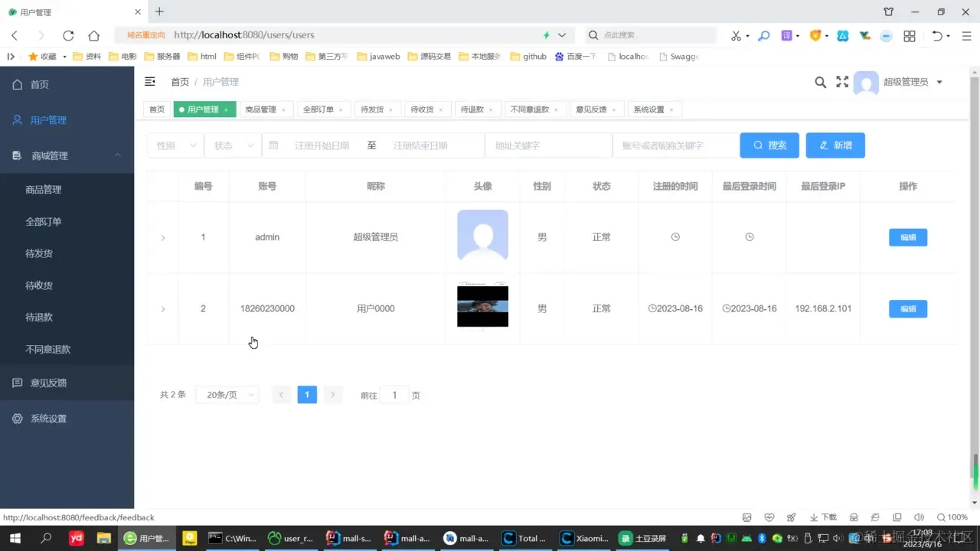Click the browser zoom 100% control
Viewport: 980px width, 551px height.
tap(952, 517)
